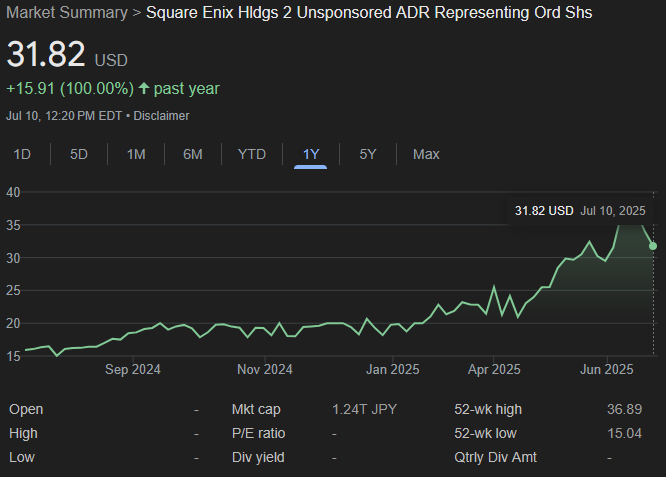Click the Jul 10, 12:20 PM EDT timestamp
Image resolution: width=666 pixels, height=477 pixels.
pos(64,116)
